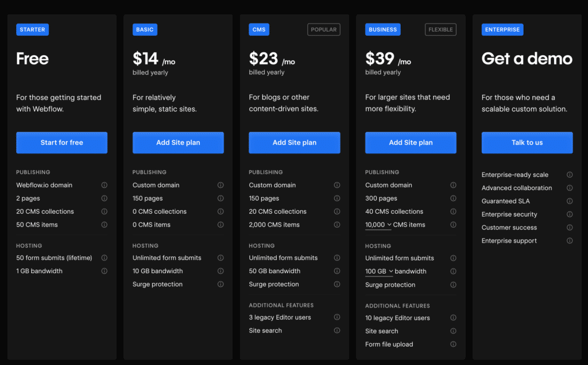Open info icon for 10 legacy Editor users

click(x=454, y=318)
